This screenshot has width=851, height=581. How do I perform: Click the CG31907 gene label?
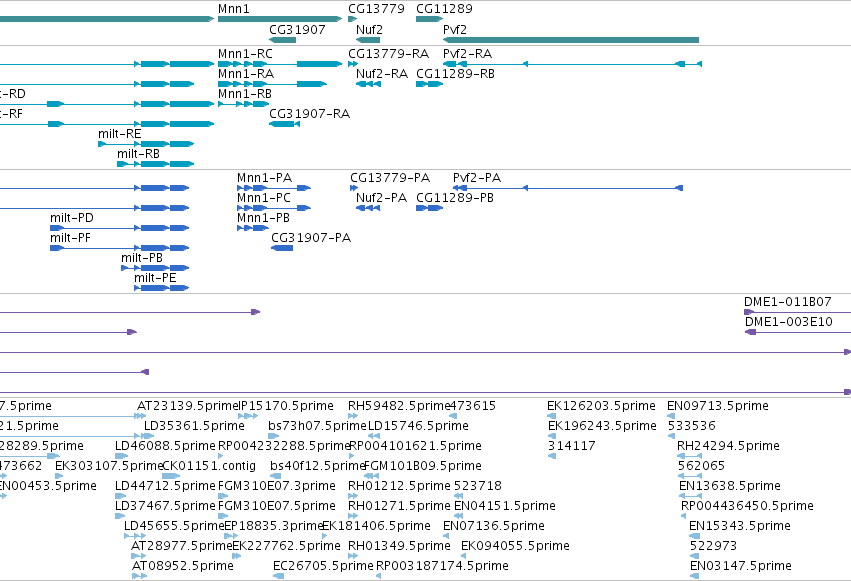297,29
